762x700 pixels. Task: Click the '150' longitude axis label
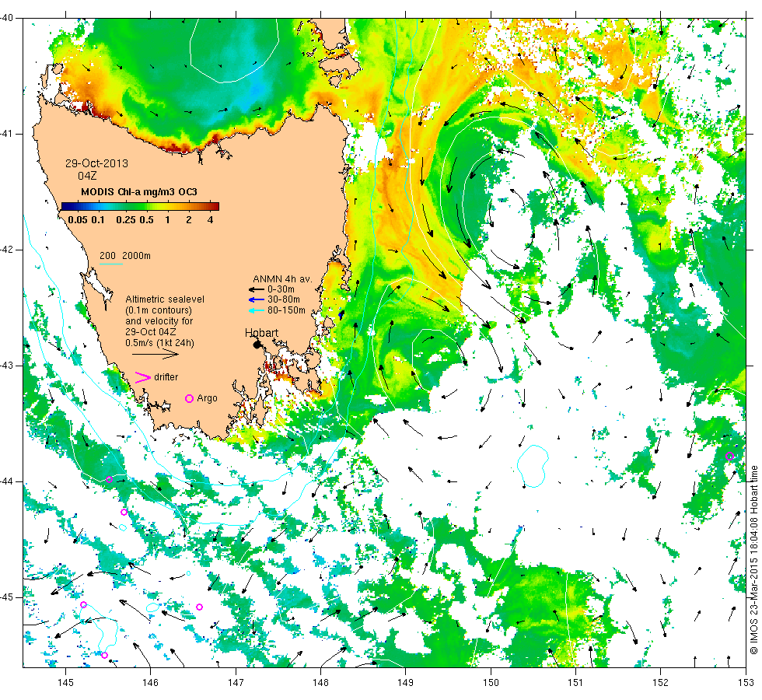click(491, 683)
